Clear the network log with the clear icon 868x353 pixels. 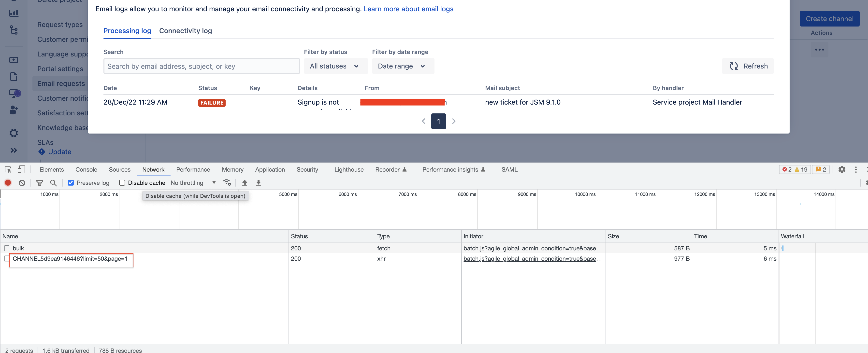click(22, 183)
